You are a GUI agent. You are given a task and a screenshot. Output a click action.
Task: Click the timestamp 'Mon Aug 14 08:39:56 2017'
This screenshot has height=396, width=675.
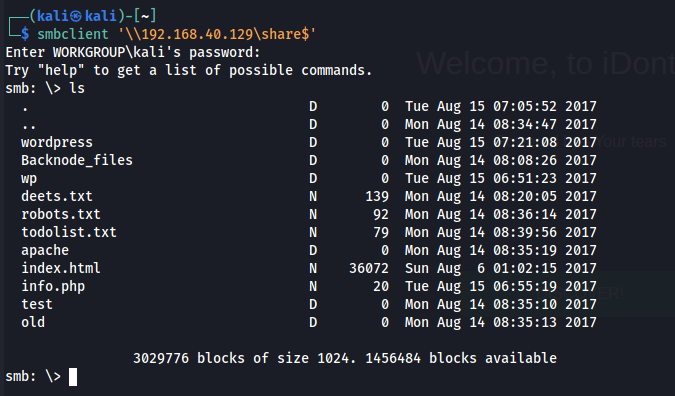[x=501, y=232]
